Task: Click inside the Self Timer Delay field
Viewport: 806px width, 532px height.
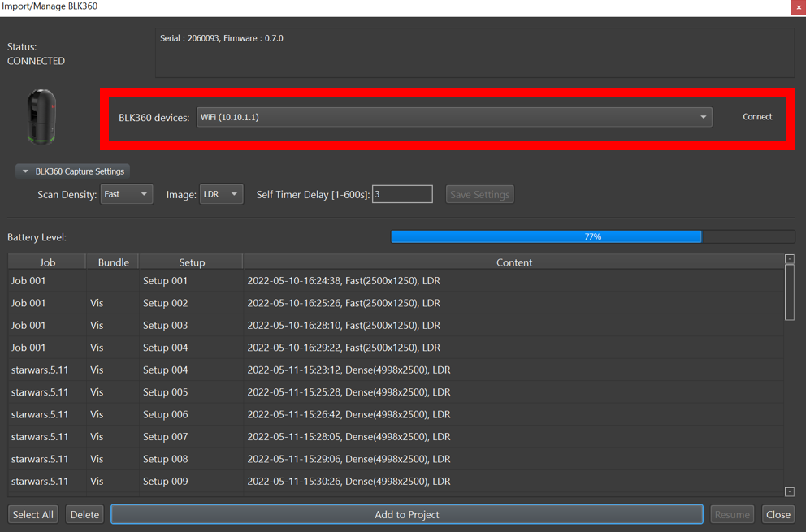Action: tap(403, 194)
